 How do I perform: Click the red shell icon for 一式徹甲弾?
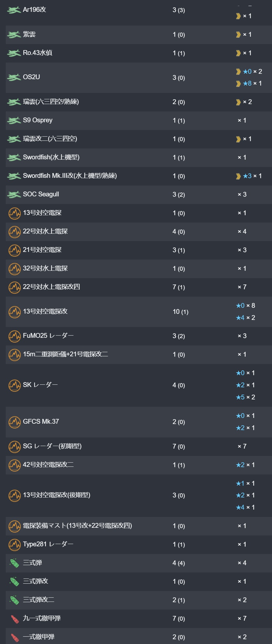15,637
